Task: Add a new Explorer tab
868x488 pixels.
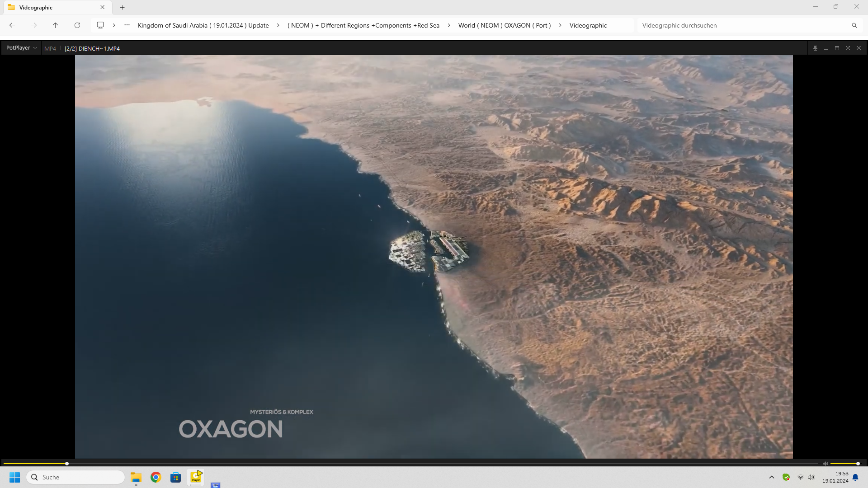Action: point(122,8)
